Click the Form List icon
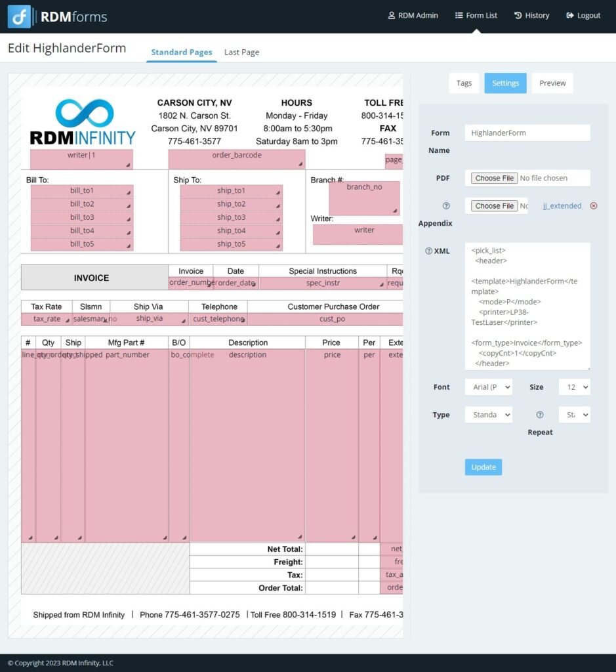 click(x=459, y=15)
